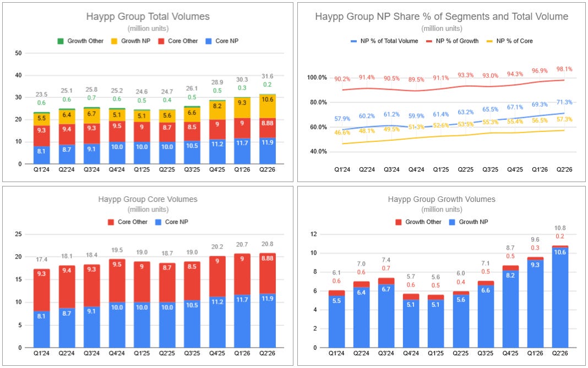Click the blue Core NP legend swatch in Total Volumes
Viewport: 588px width, 368px height.
point(209,41)
